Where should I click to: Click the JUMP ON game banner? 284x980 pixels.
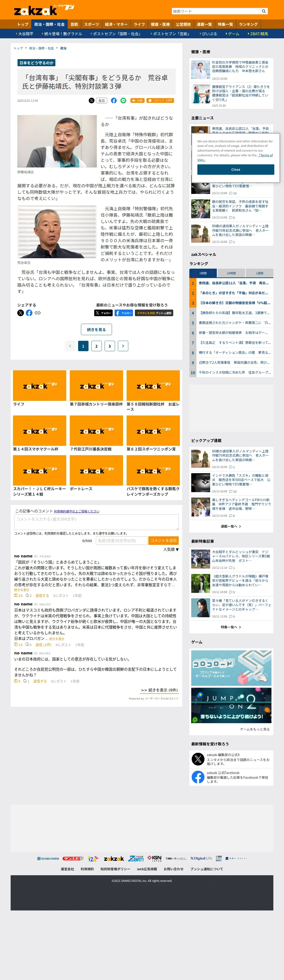(231, 705)
